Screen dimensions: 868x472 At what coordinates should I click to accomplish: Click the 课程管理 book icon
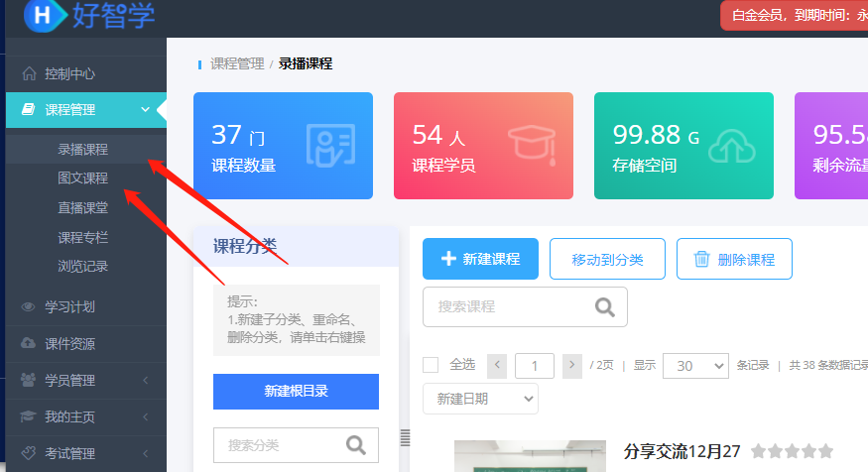pos(28,109)
